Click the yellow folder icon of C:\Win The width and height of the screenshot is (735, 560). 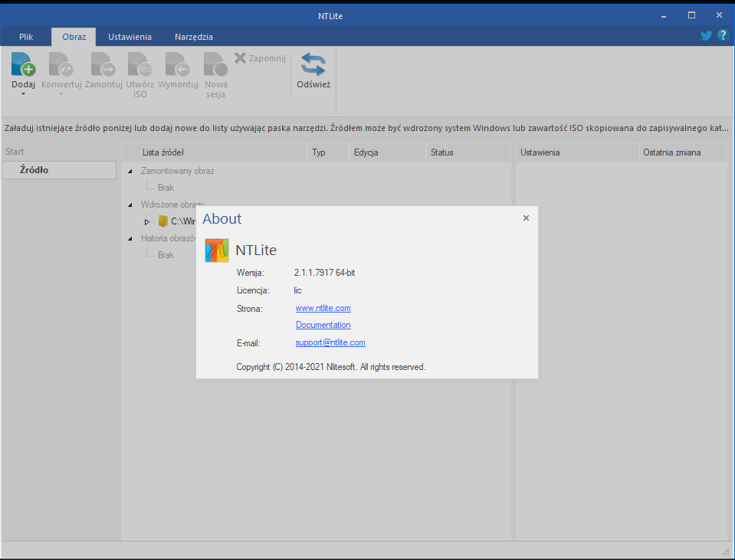click(162, 221)
